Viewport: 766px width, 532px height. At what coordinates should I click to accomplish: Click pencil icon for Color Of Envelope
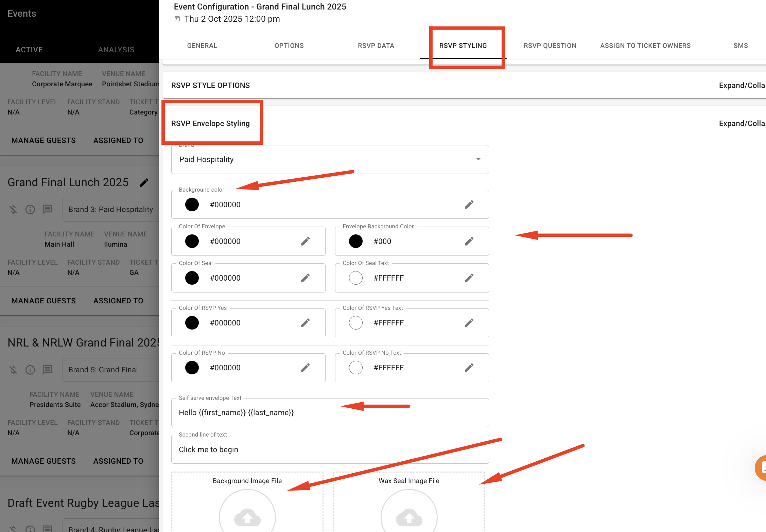[x=305, y=241]
